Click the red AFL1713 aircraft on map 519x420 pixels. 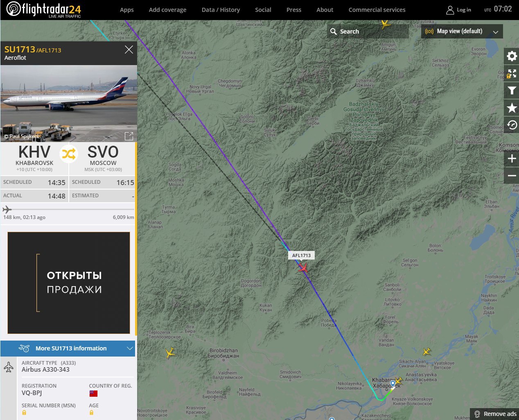303,268
